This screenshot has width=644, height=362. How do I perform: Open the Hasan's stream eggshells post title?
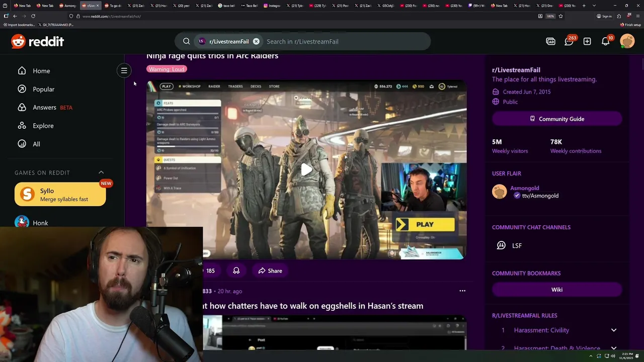pyautogui.click(x=313, y=306)
